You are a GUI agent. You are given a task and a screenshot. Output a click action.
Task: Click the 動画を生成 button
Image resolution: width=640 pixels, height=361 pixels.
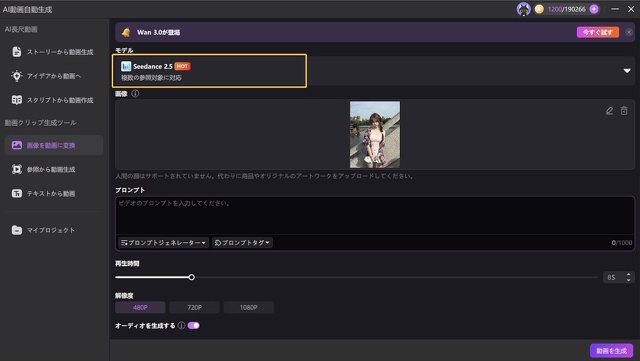[x=611, y=351]
